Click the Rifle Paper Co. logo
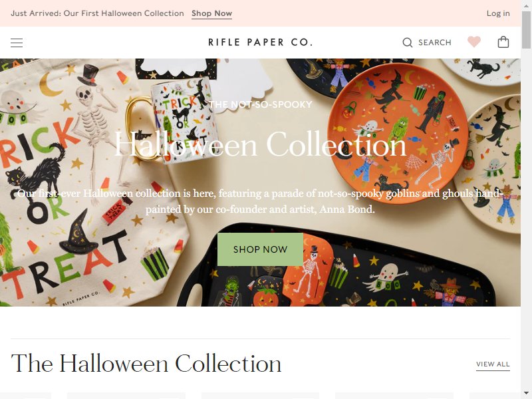 260,43
